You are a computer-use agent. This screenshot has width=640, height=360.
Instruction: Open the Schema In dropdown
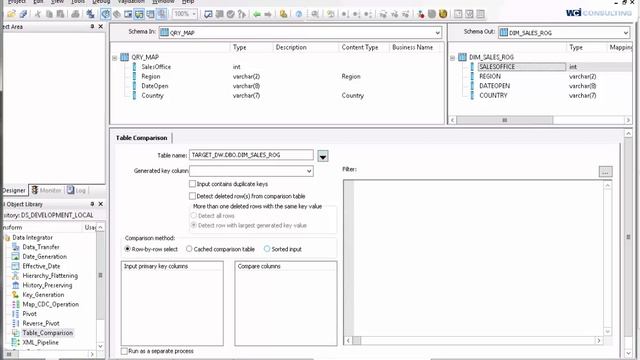(438, 33)
